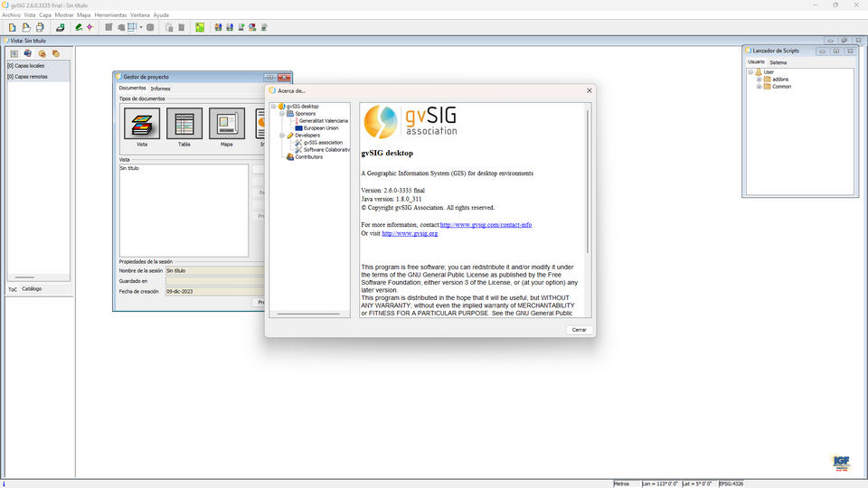
Task: Click the first icon above the layer list
Action: tap(14, 53)
